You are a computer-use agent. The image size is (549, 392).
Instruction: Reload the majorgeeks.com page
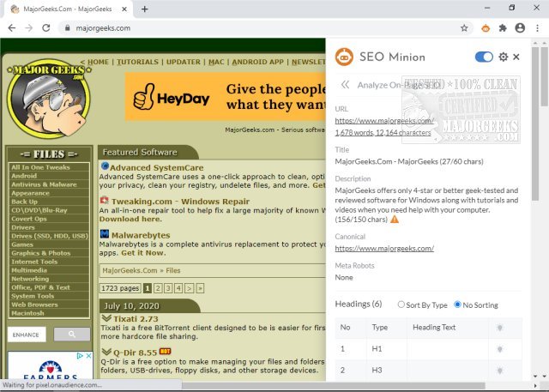tap(45, 28)
